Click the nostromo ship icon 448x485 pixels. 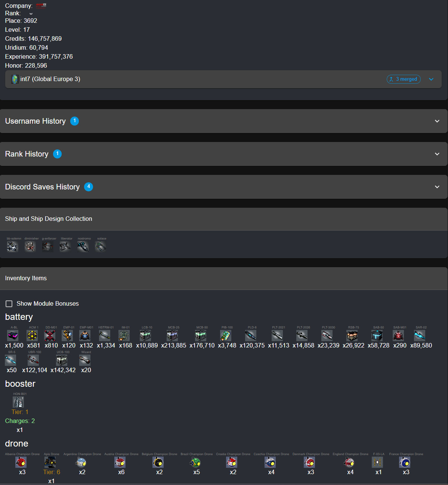(x=83, y=247)
